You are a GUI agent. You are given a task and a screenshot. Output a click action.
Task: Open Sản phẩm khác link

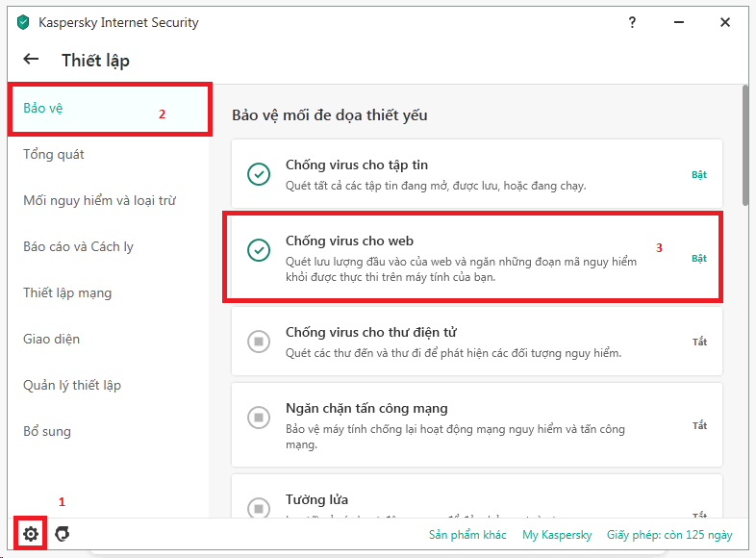467,535
